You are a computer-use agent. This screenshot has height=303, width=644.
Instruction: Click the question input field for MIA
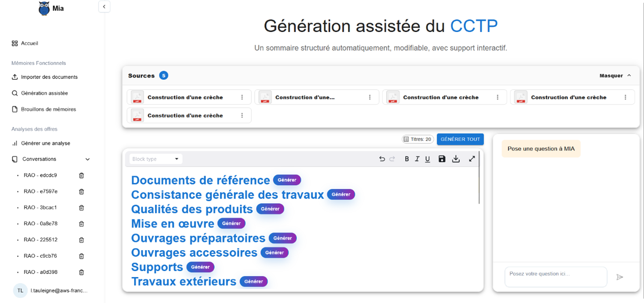click(555, 277)
